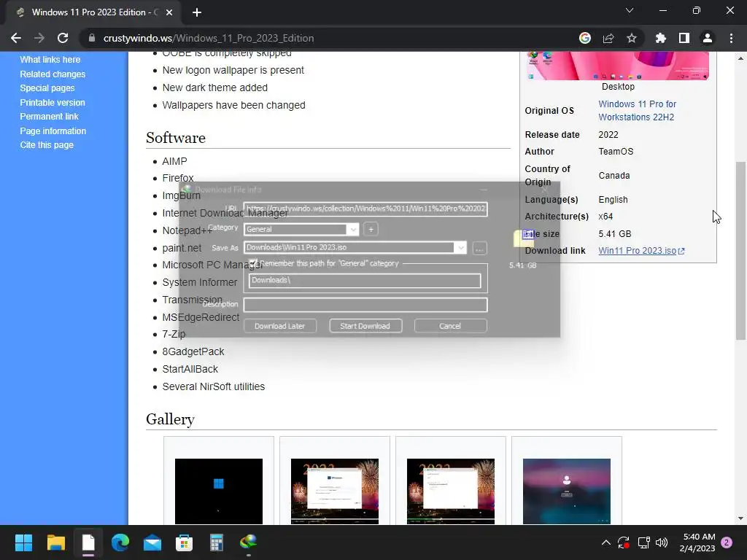The width and height of the screenshot is (747, 560).
Task: Click the Description input field
Action: point(365,305)
